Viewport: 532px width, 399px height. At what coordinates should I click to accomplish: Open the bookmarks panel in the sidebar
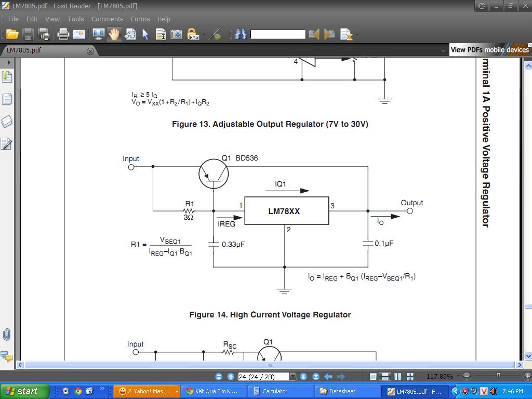(7, 77)
